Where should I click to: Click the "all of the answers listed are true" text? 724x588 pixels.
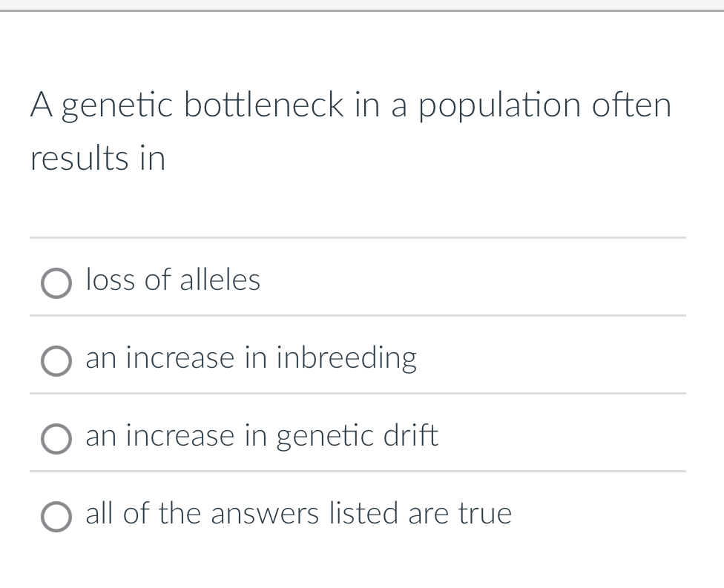click(x=298, y=513)
